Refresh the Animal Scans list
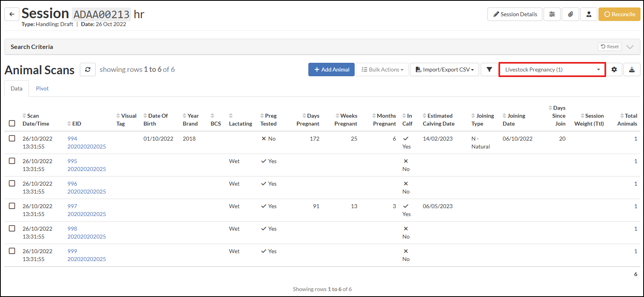 tap(88, 70)
